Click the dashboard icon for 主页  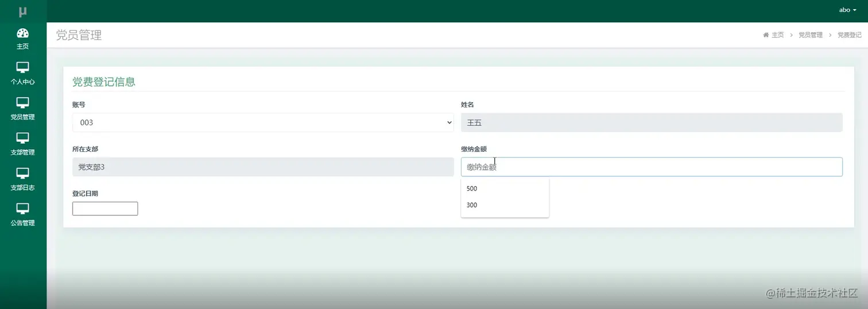22,33
